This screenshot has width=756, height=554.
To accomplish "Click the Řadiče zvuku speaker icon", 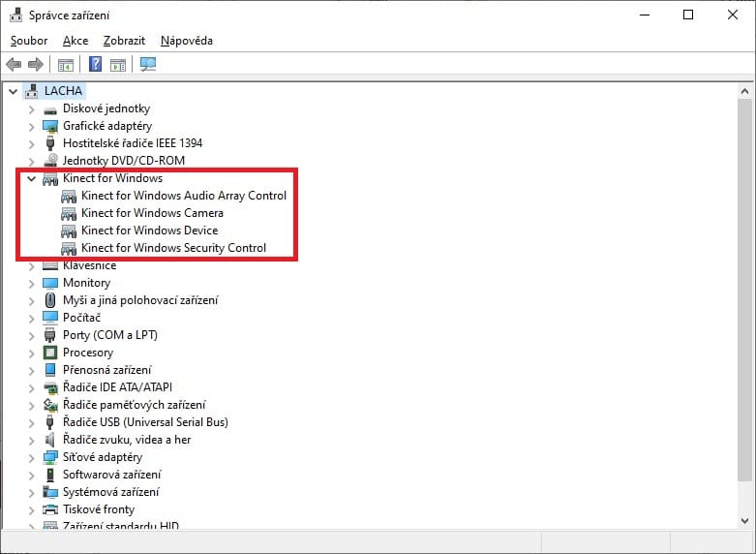I will [x=50, y=440].
